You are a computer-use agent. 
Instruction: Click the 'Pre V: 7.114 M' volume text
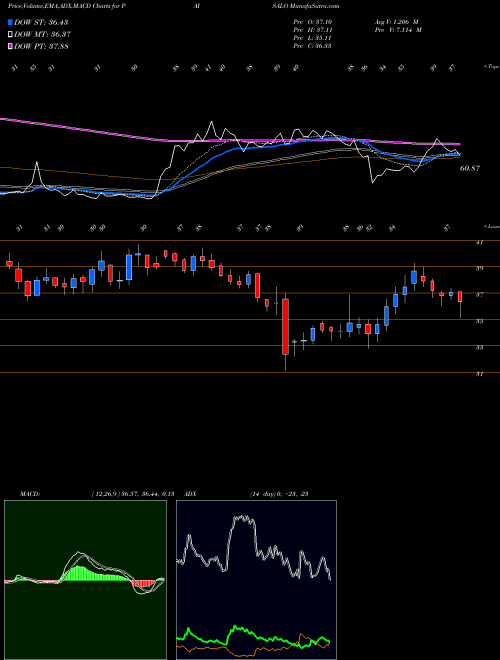397,30
